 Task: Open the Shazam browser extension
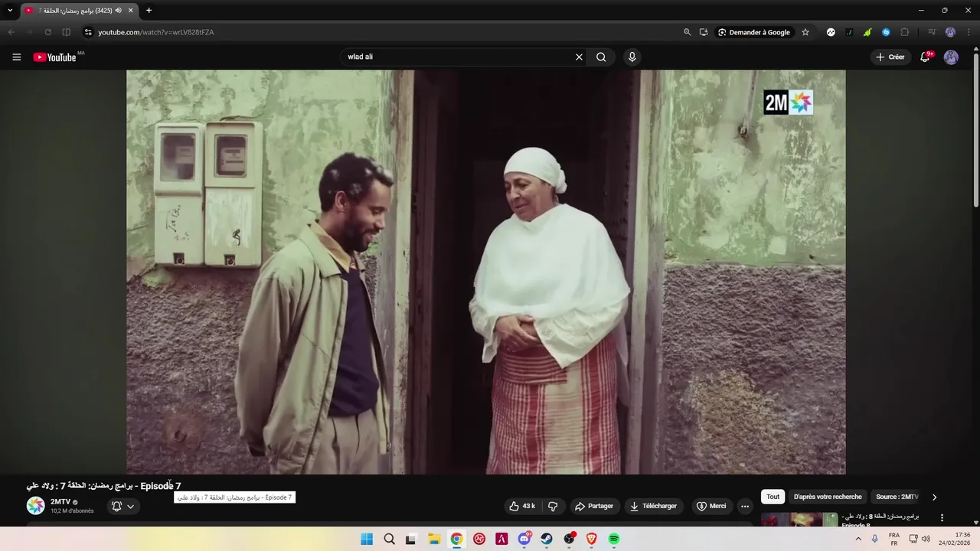point(886,32)
